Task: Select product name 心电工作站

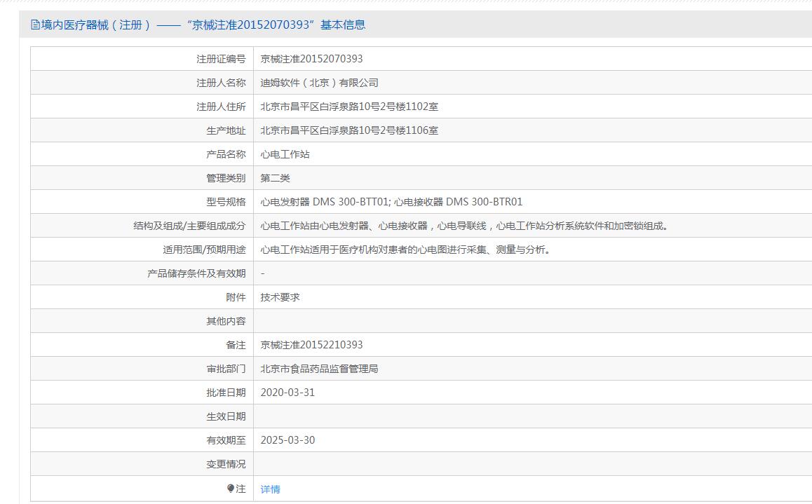Action: coord(285,154)
